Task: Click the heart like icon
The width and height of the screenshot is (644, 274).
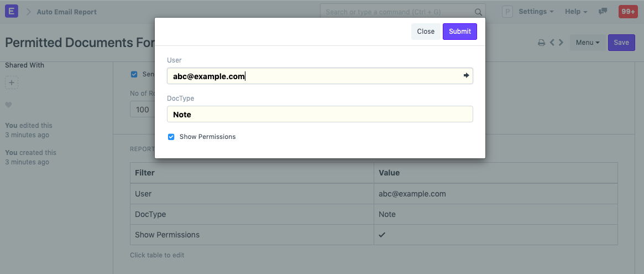Action: pos(8,105)
